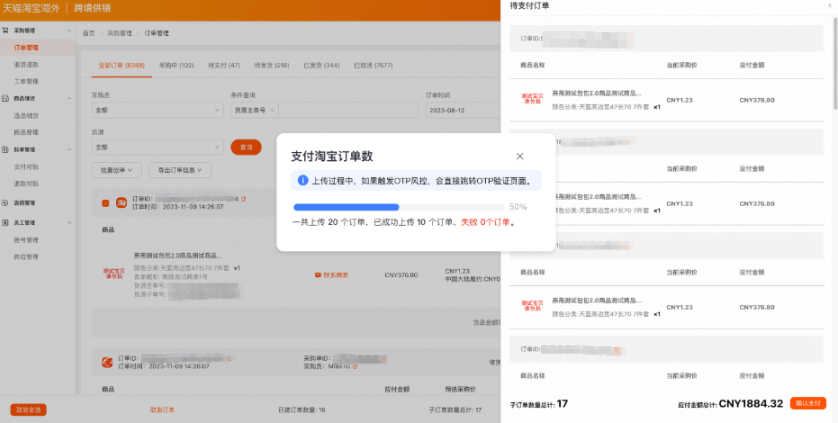This screenshot has height=423, width=838.
Task: Click the 采购管理 cart icon in the sidebar
Action: (x=5, y=30)
